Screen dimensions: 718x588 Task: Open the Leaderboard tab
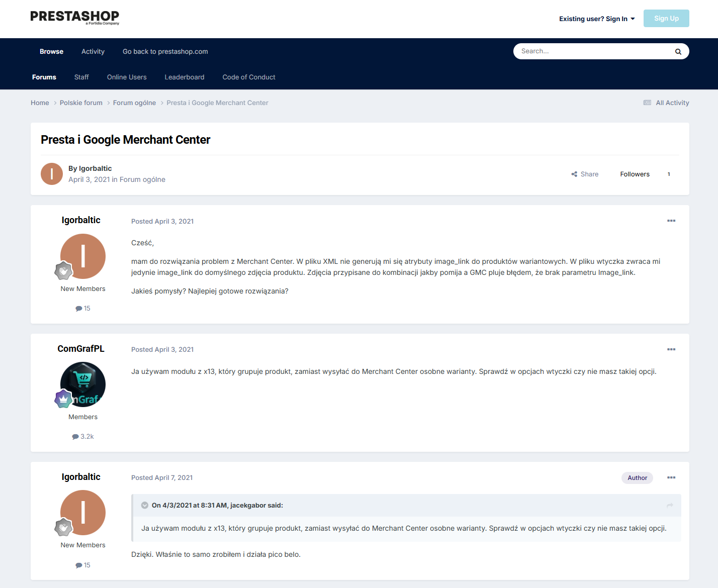(185, 77)
